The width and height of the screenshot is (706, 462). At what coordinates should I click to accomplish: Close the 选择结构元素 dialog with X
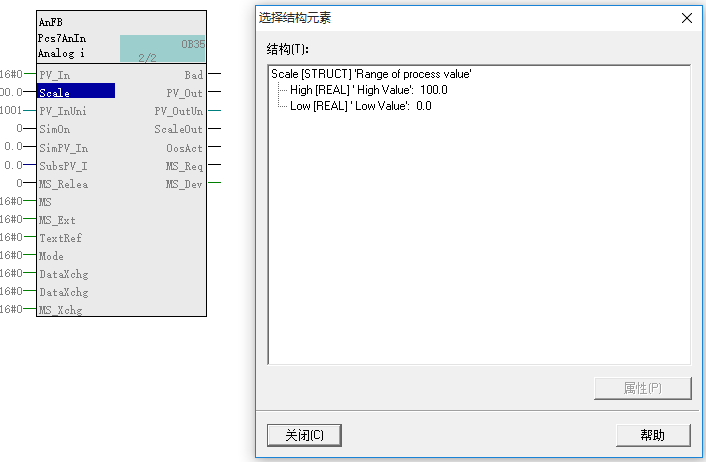[687, 18]
